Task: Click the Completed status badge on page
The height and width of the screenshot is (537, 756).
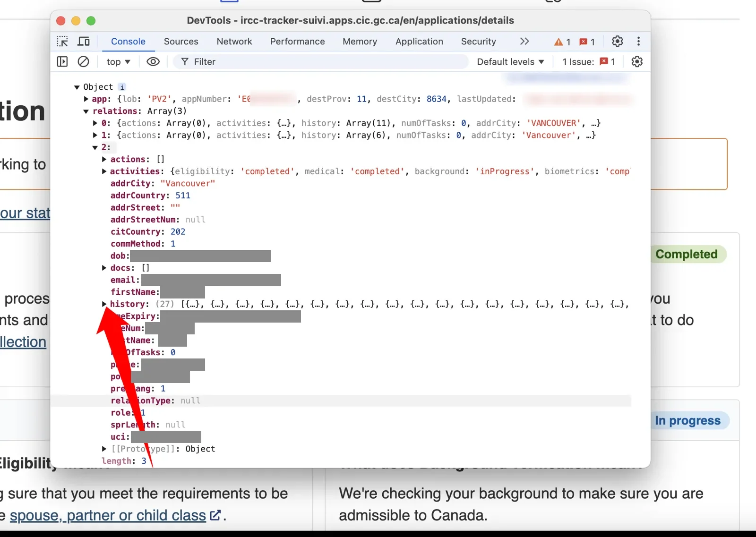Action: [686, 255]
